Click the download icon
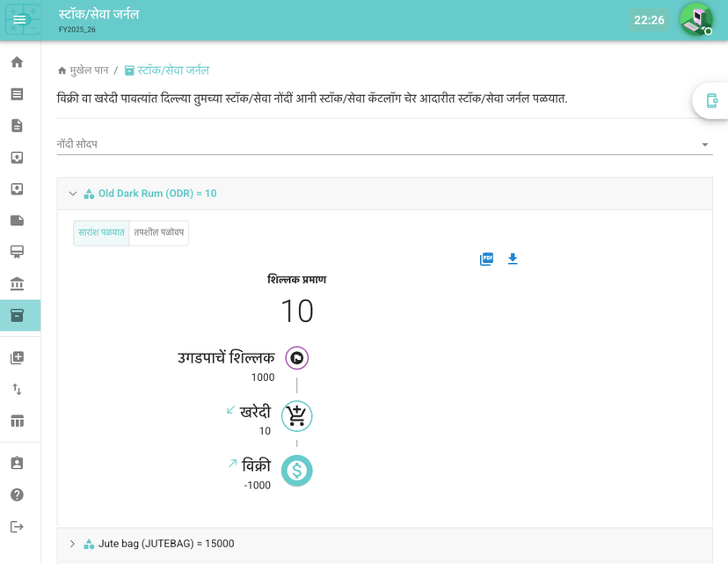 (513, 259)
